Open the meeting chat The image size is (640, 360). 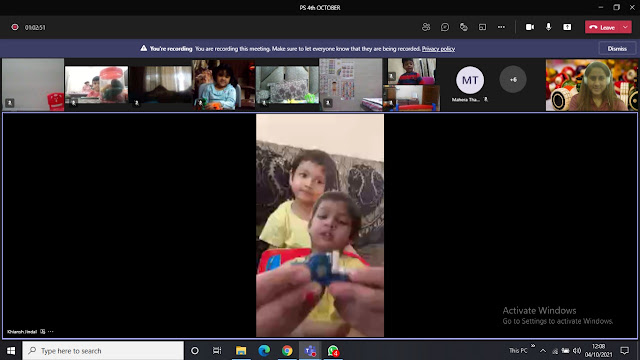(x=445, y=27)
